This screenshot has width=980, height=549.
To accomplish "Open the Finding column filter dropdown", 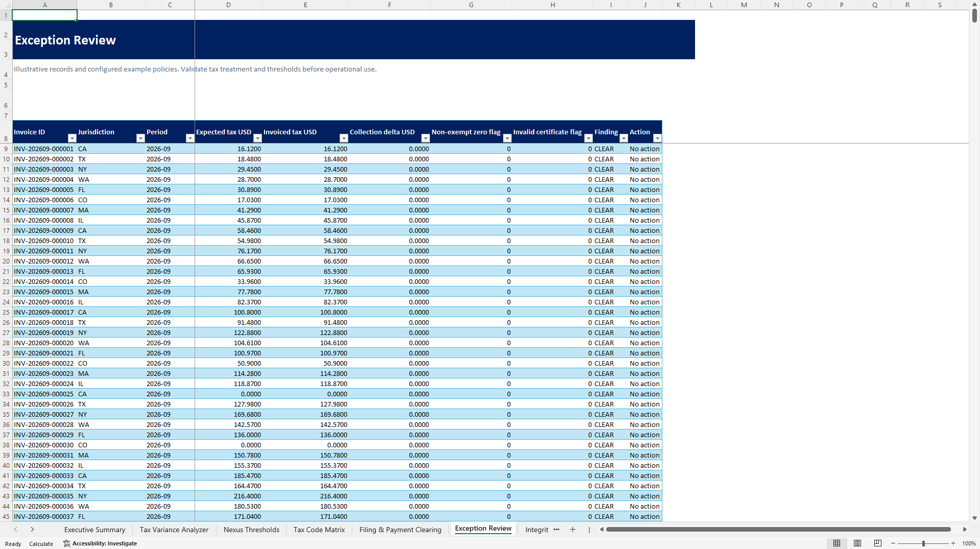I will pyautogui.click(x=624, y=138).
